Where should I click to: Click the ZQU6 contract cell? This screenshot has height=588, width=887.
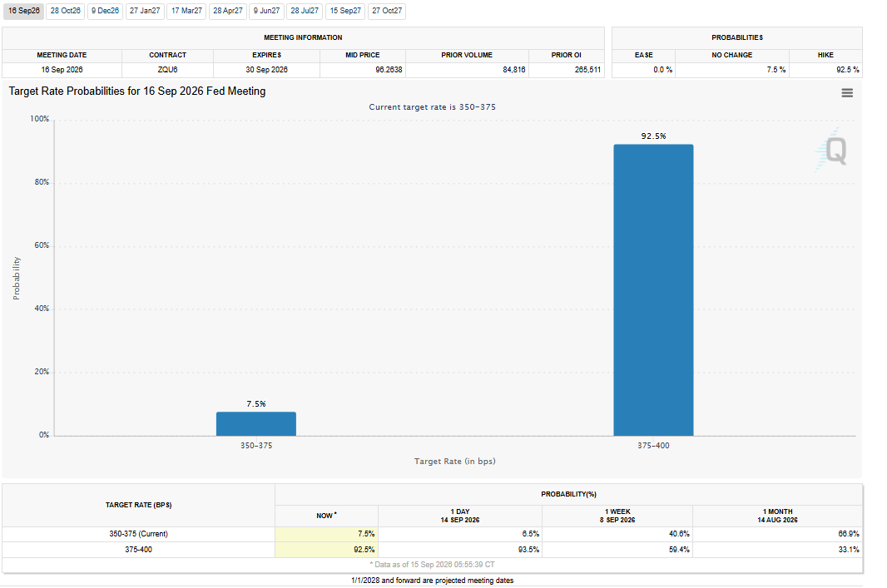(x=167, y=70)
